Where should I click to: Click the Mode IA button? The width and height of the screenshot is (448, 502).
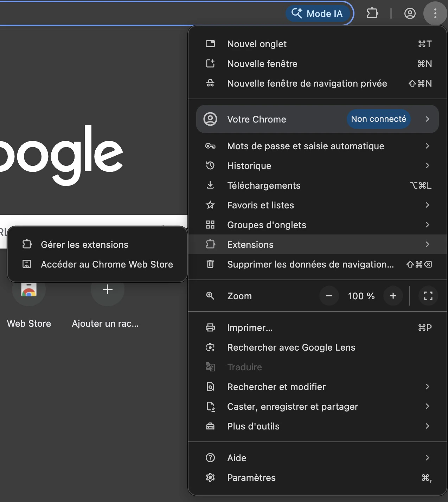click(318, 14)
